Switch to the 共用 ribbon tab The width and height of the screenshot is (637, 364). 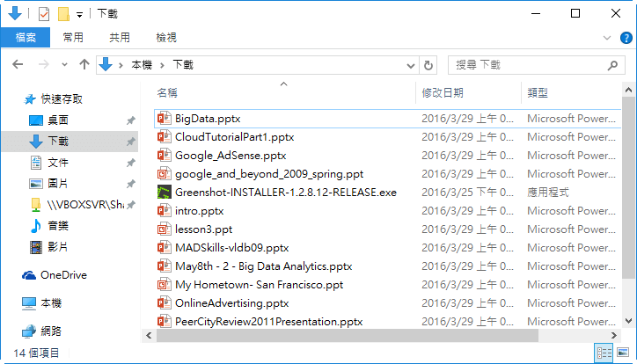click(120, 37)
